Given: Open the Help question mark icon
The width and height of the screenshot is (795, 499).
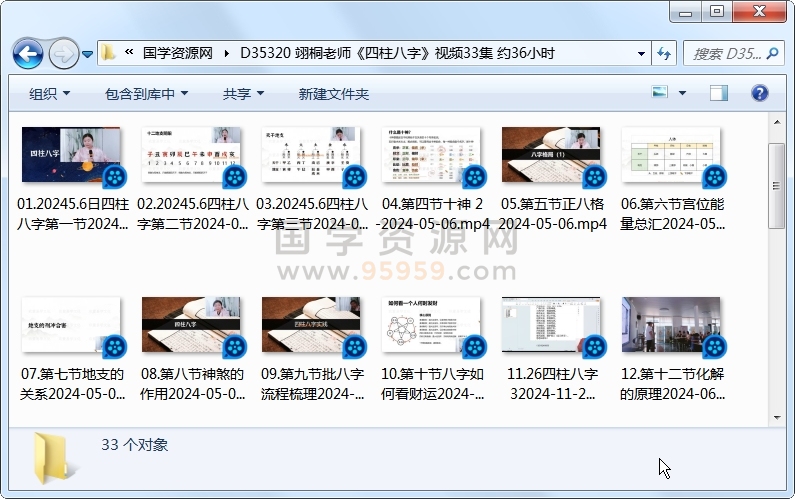Looking at the screenshot, I should tap(759, 93).
